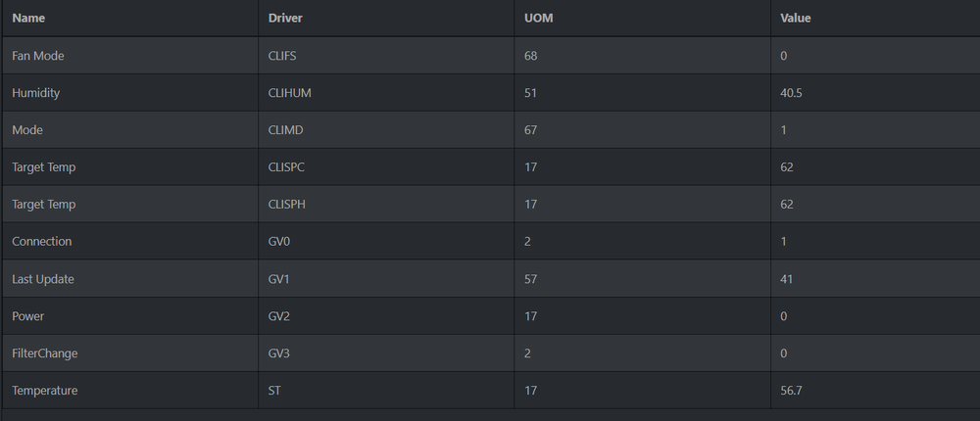
Task: Click the temperature value 56.7
Action: (791, 391)
